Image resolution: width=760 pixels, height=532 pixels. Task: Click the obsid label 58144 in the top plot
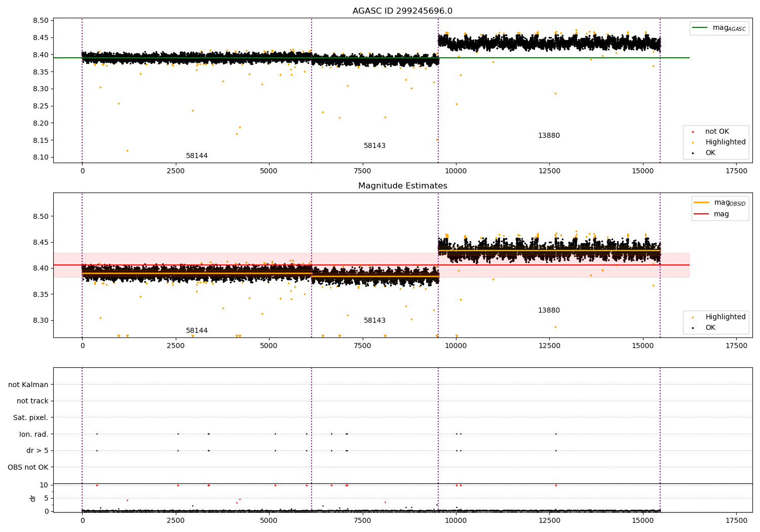pyautogui.click(x=197, y=156)
